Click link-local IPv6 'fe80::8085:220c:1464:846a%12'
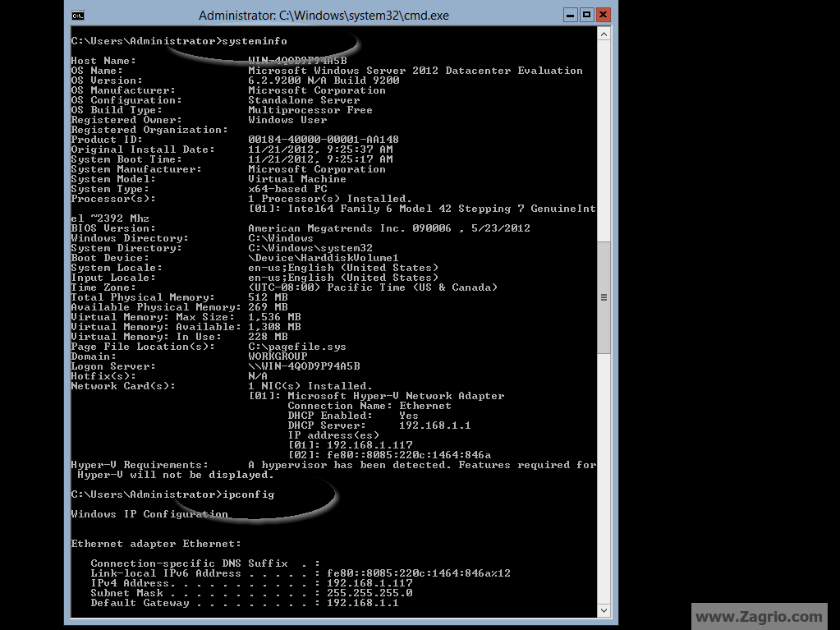840x630 pixels. click(419, 573)
